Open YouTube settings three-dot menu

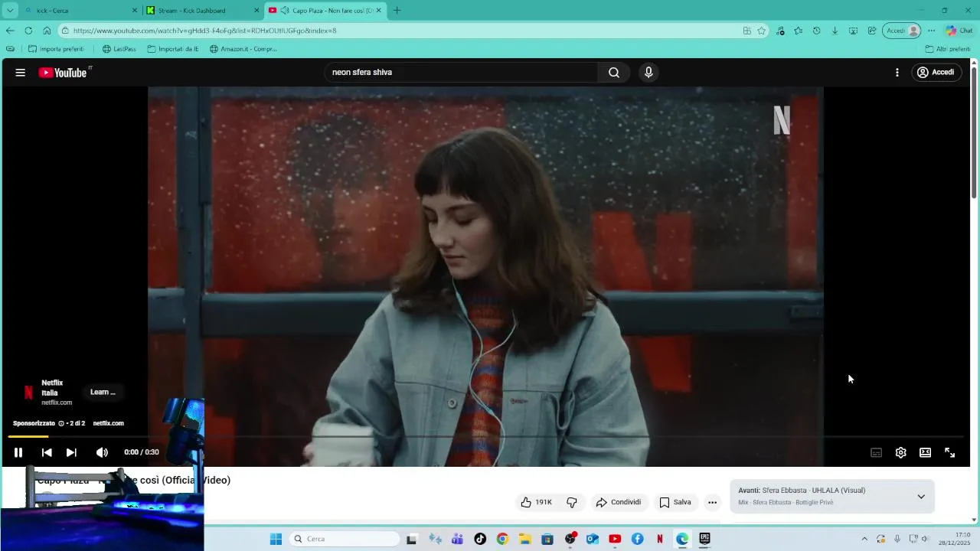897,73
